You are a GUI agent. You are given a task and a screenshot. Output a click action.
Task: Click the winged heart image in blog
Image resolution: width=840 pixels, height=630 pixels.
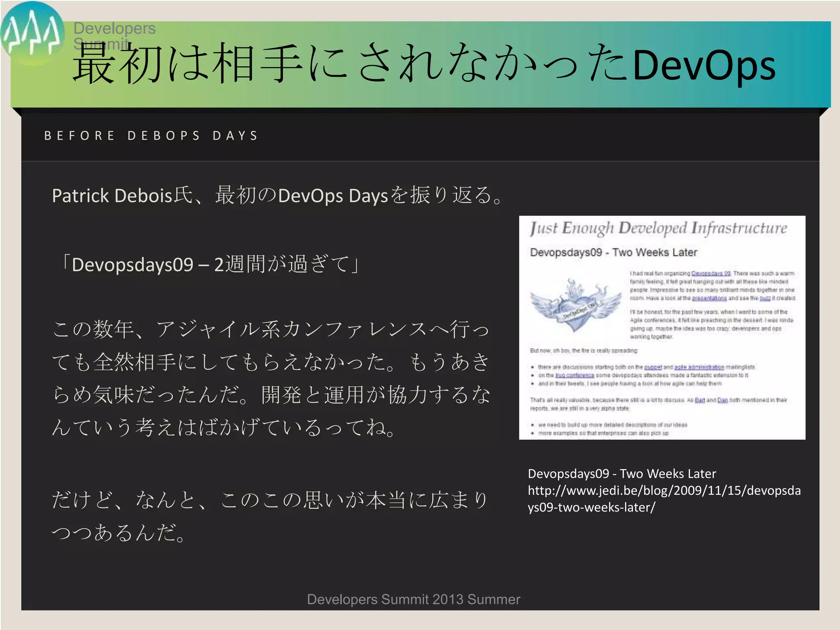click(575, 304)
